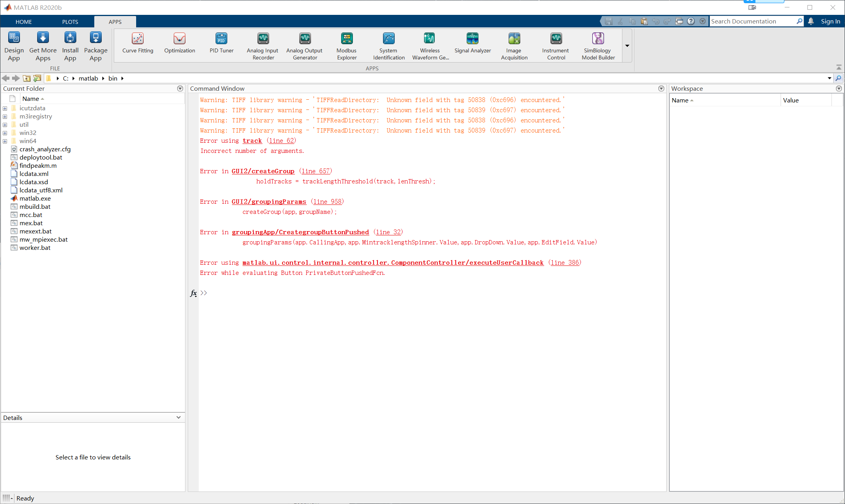
Task: Start the System Identification app
Action: pos(388,45)
